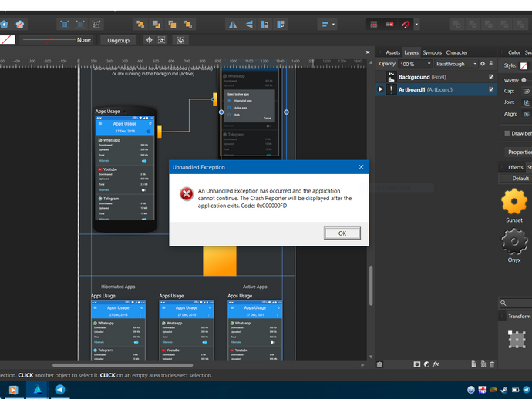This screenshot has width=532, height=399.
Task: Click the transform origin crosshair icon
Action: [x=149, y=40]
